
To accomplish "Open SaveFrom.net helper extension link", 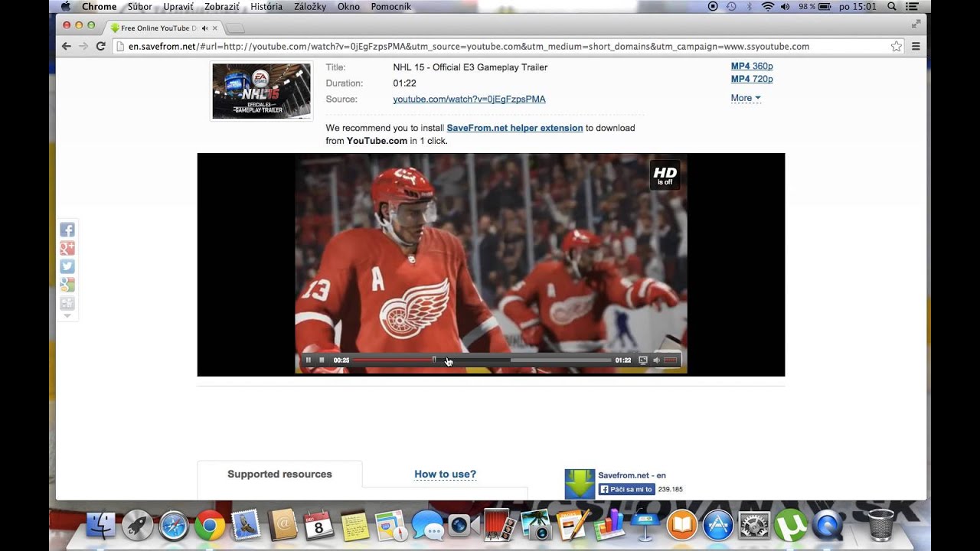I will tap(514, 128).
